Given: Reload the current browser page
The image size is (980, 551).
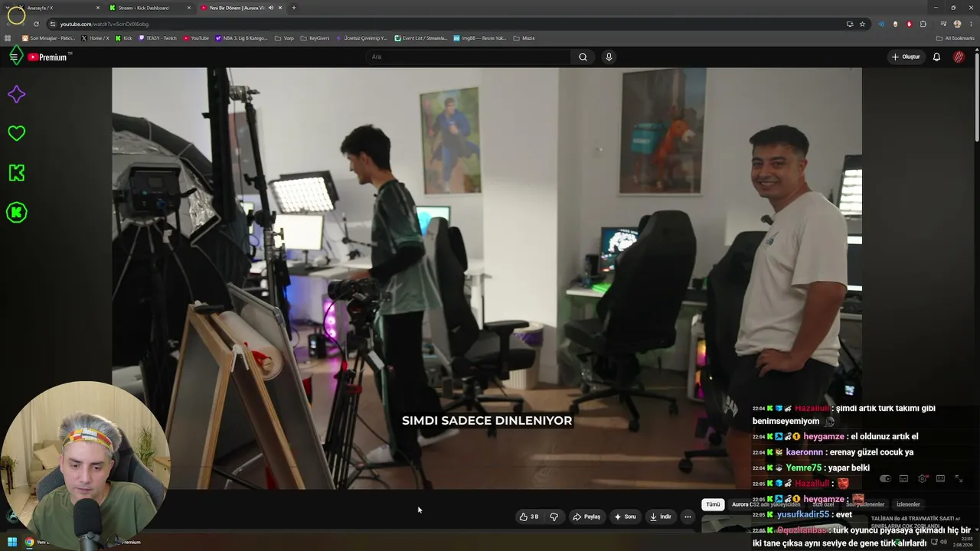Looking at the screenshot, I should click(36, 24).
